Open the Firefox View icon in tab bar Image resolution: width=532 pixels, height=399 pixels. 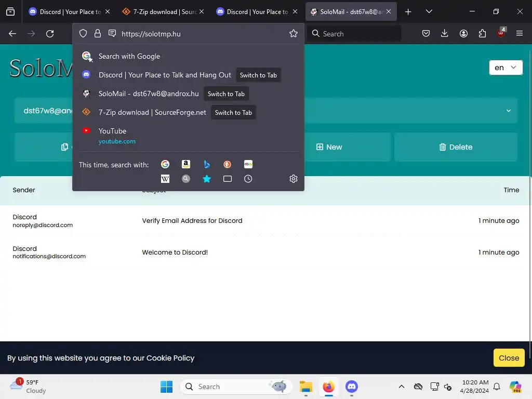point(10,11)
